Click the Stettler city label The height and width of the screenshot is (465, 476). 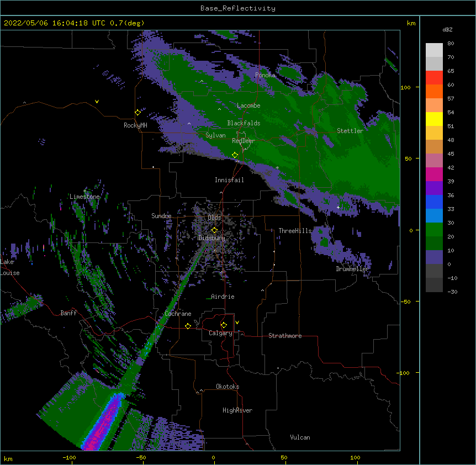[x=350, y=131]
